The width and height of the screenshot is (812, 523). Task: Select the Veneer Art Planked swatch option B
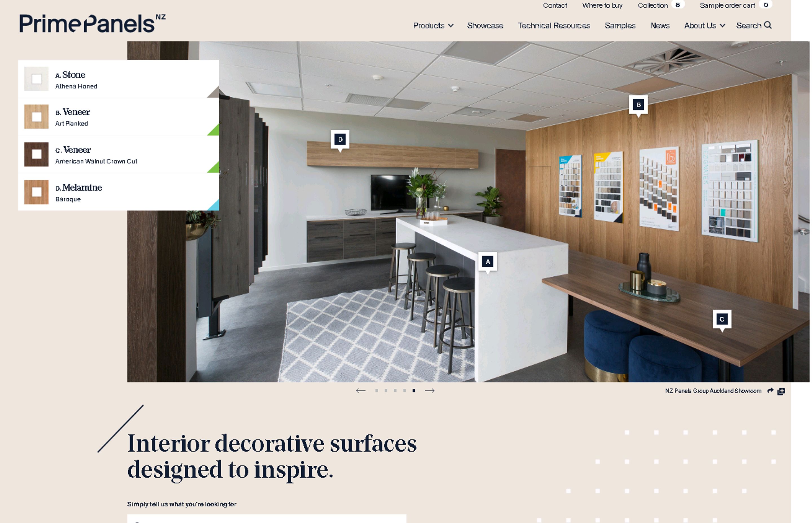coord(37,117)
